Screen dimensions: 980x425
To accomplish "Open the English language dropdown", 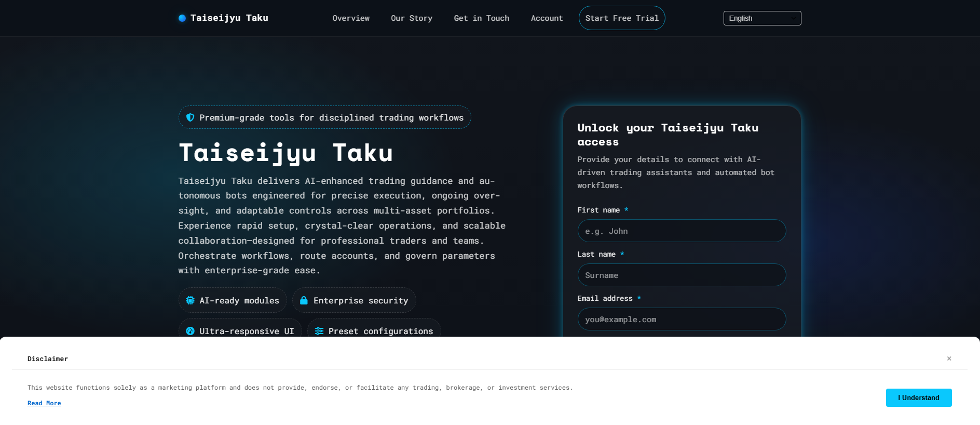I will point(762,18).
